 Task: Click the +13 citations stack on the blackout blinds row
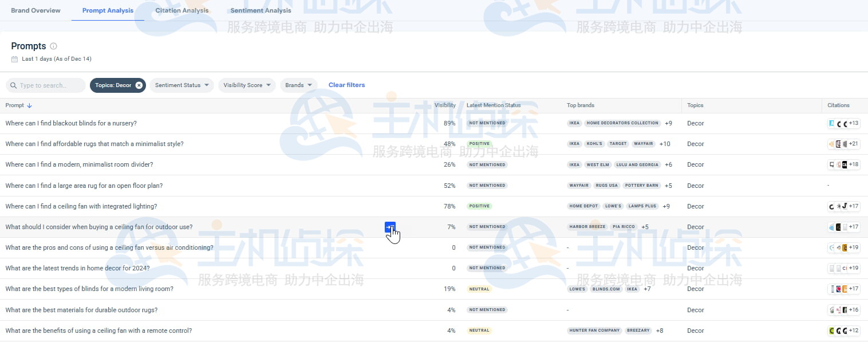(853, 123)
